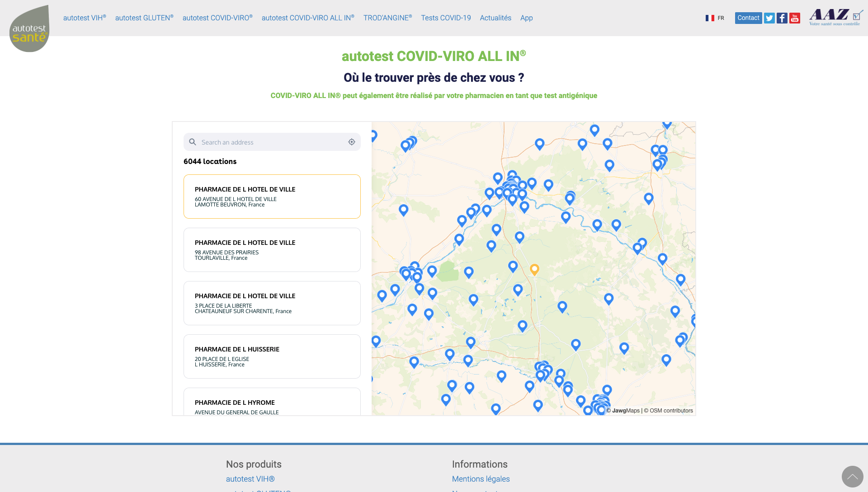Viewport: 868px width, 492px height.
Task: Open the Twitter social icon
Action: click(x=769, y=18)
